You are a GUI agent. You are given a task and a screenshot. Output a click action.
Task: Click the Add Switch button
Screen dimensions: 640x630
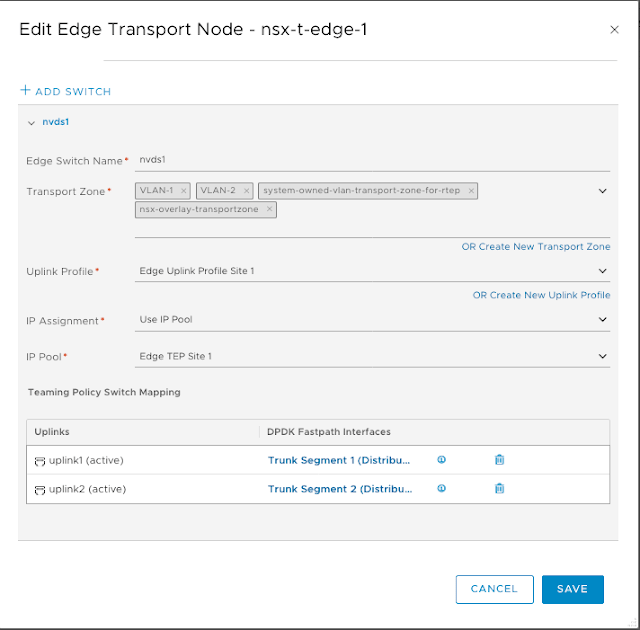66,91
